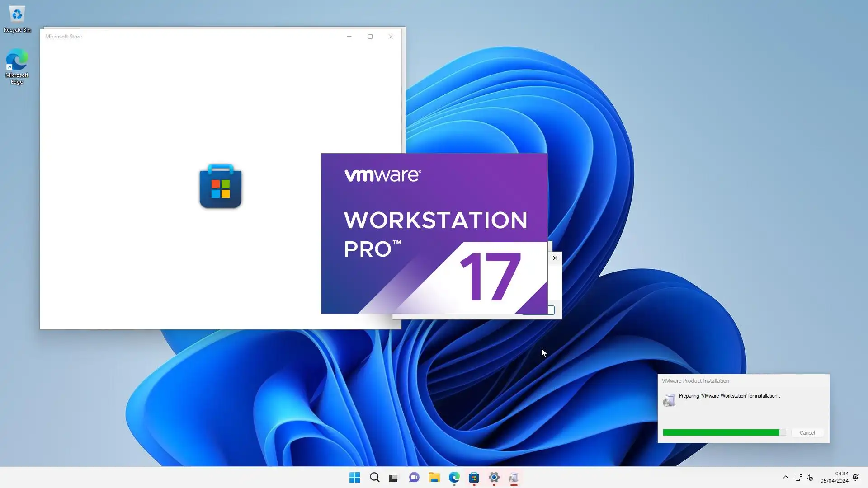Open Settings gear in taskbar

[494, 478]
